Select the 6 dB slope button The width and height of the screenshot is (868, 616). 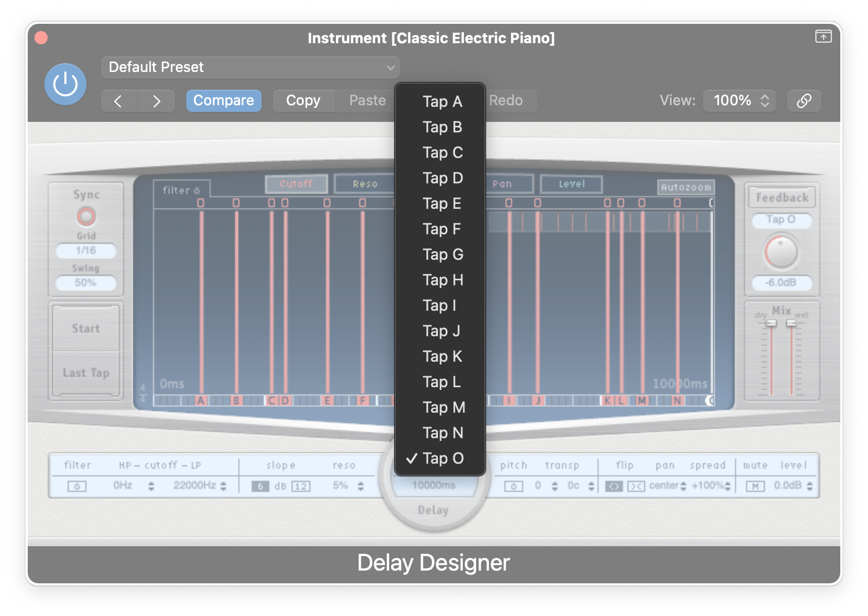pos(260,486)
